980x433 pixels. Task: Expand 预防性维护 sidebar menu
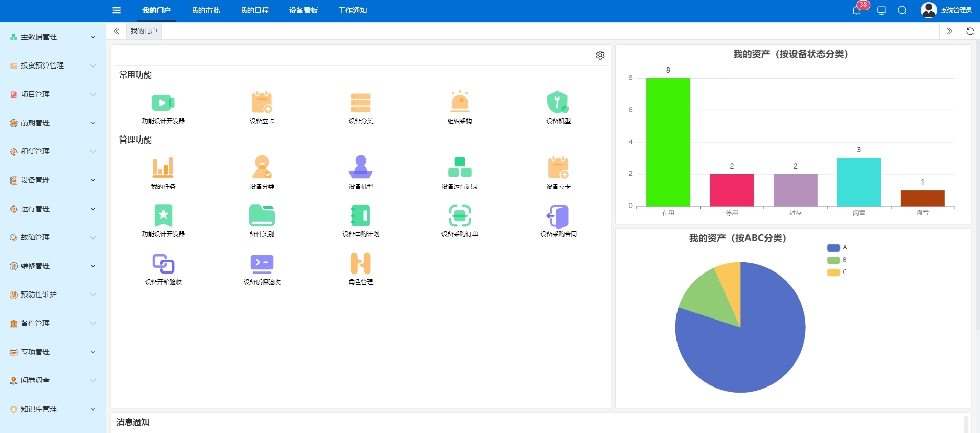pyautogui.click(x=53, y=294)
